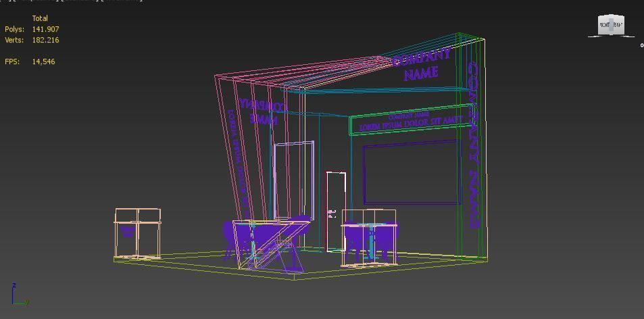Viewport: 644px width, 319px height.
Task: Select the LOREM IPSUM DOLOR SIT AMET sign
Action: click(x=410, y=124)
